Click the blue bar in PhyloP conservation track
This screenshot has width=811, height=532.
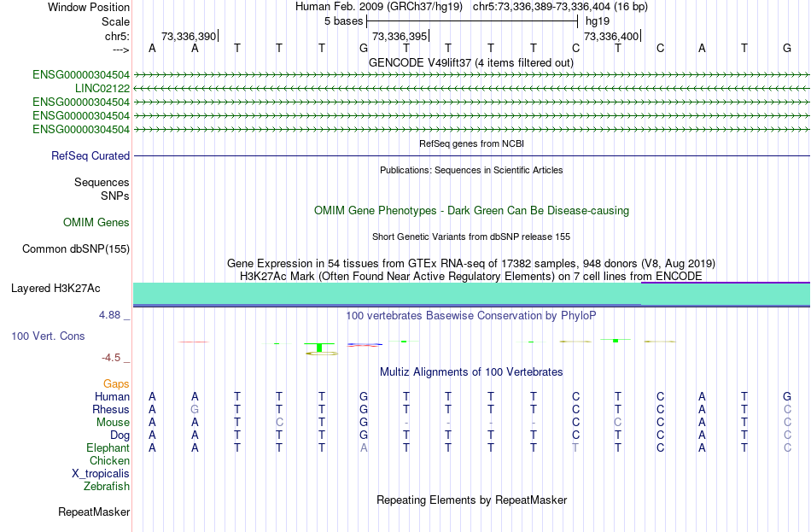(365, 344)
